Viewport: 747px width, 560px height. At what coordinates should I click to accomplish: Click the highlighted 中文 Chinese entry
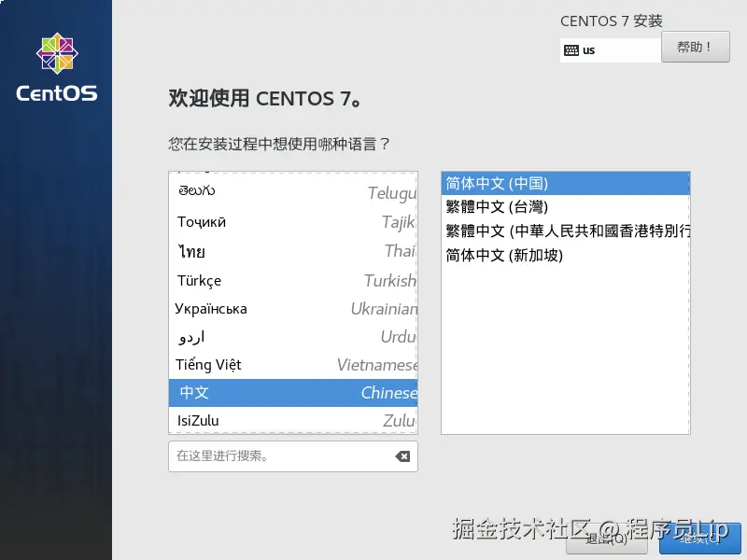pos(280,393)
